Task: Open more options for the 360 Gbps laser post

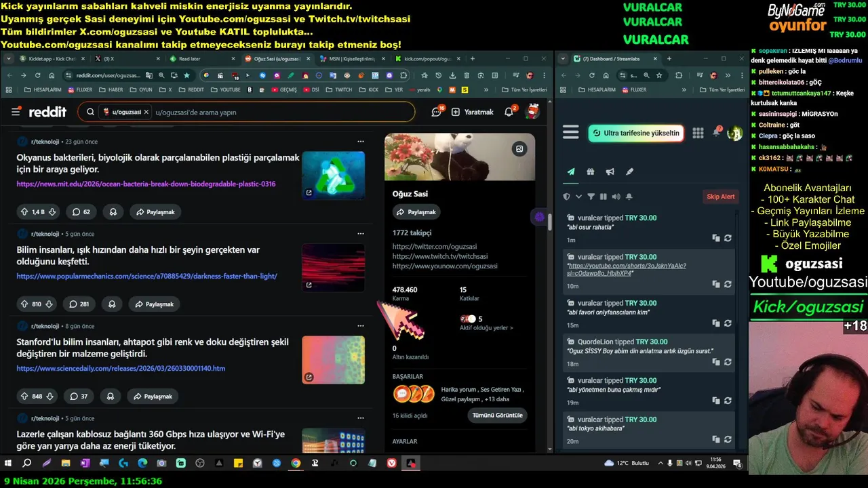Action: coord(361,418)
